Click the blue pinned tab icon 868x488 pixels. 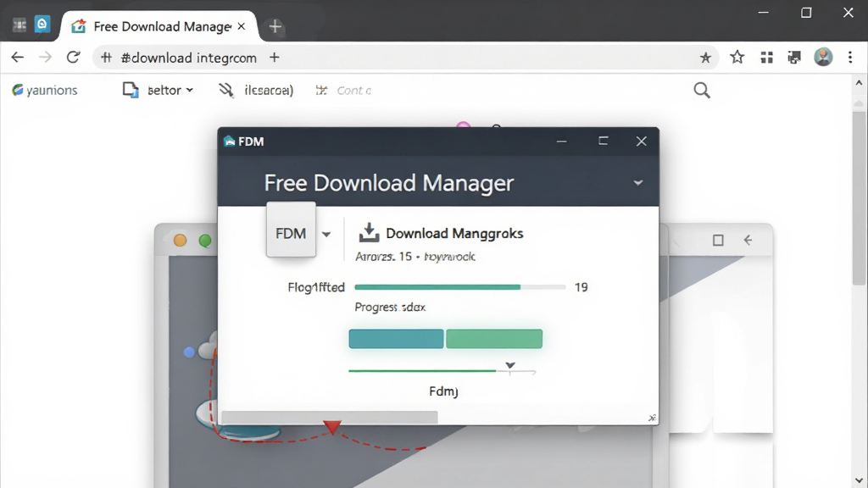pos(42,25)
